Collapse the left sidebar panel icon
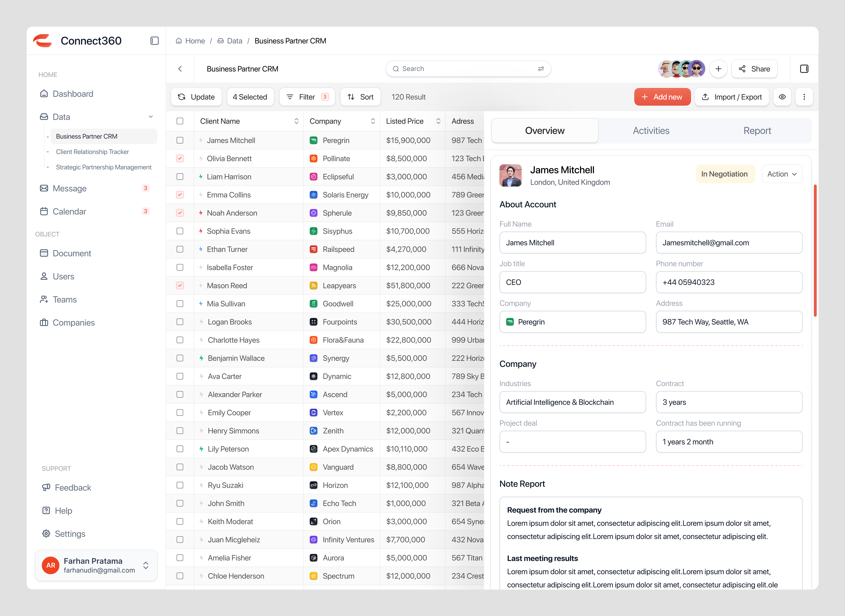This screenshot has height=616, width=845. [x=154, y=41]
